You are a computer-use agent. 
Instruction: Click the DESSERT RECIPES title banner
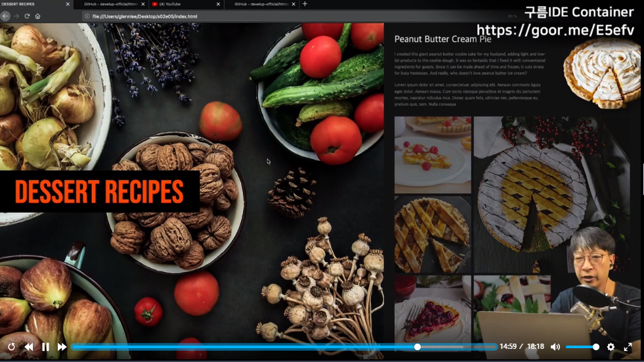click(x=100, y=191)
